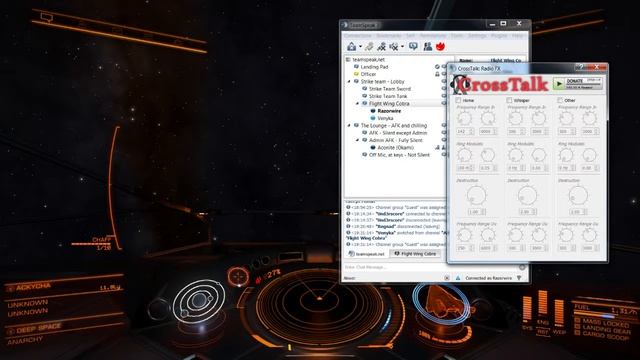
Task: Select the Strike Team Sword channel
Action: coord(390,89)
